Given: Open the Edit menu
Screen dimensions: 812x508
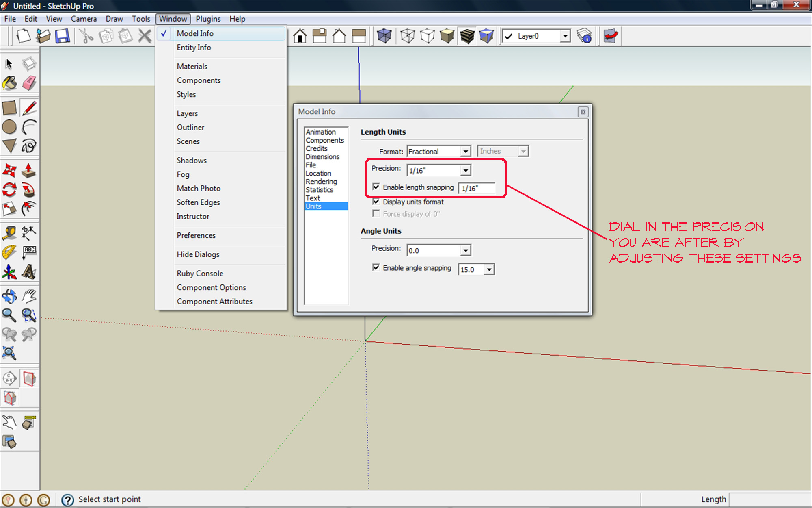Looking at the screenshot, I should coord(31,19).
